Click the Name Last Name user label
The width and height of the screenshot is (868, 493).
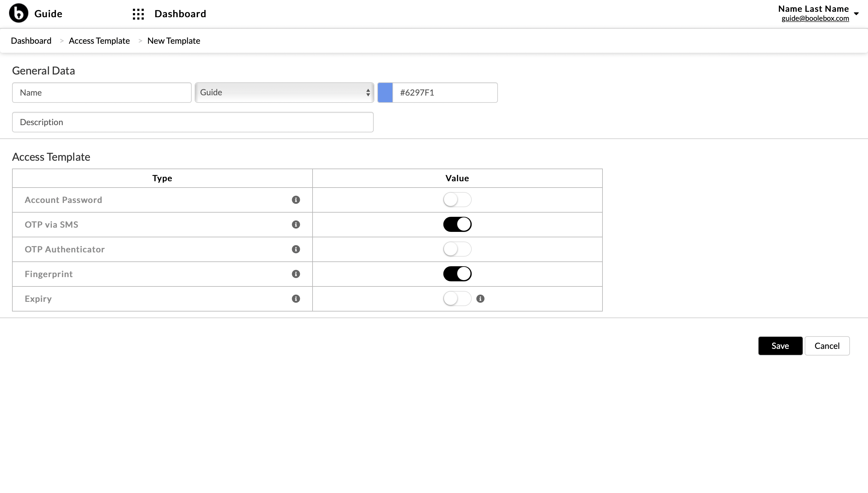pos(813,8)
